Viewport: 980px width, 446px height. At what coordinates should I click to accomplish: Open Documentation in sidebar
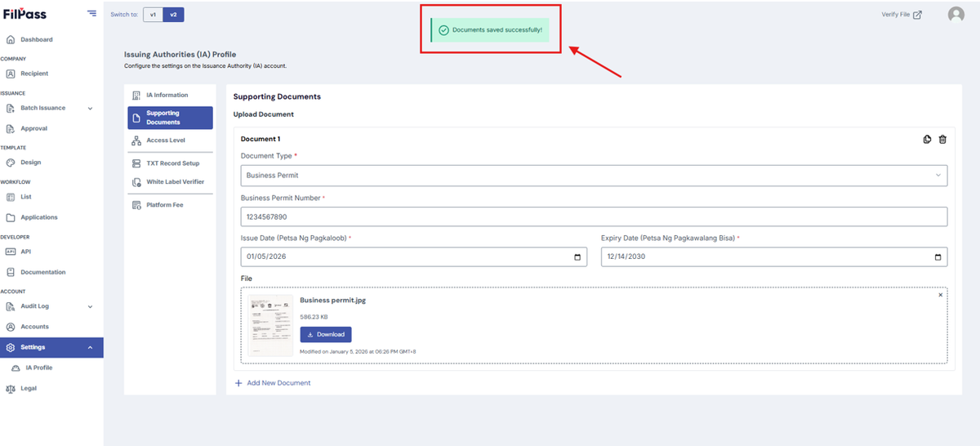43,272
